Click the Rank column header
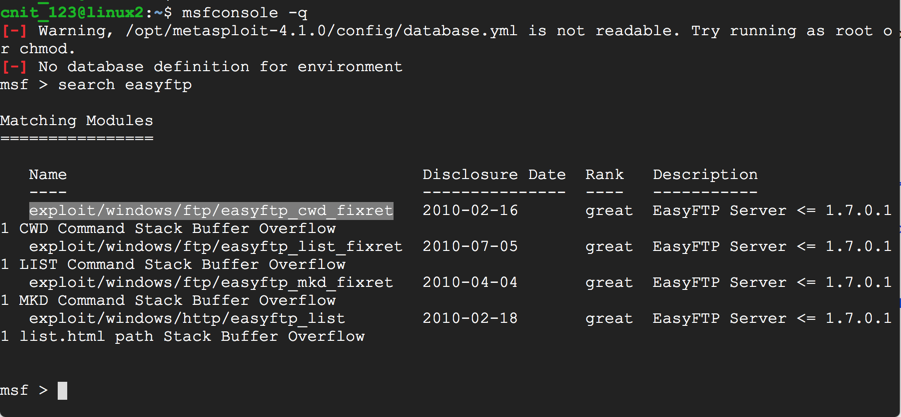The height and width of the screenshot is (417, 901). click(604, 175)
